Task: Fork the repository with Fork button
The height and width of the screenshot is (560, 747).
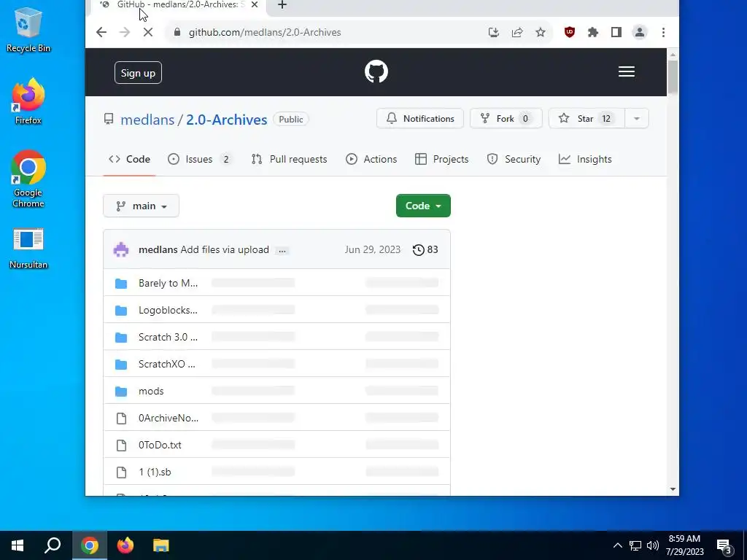Action: point(506,119)
